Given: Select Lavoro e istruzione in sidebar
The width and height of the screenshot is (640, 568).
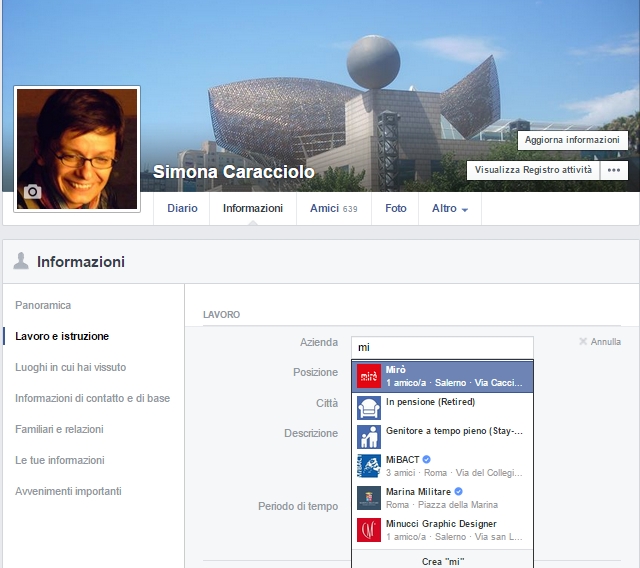Looking at the screenshot, I should click(62, 336).
